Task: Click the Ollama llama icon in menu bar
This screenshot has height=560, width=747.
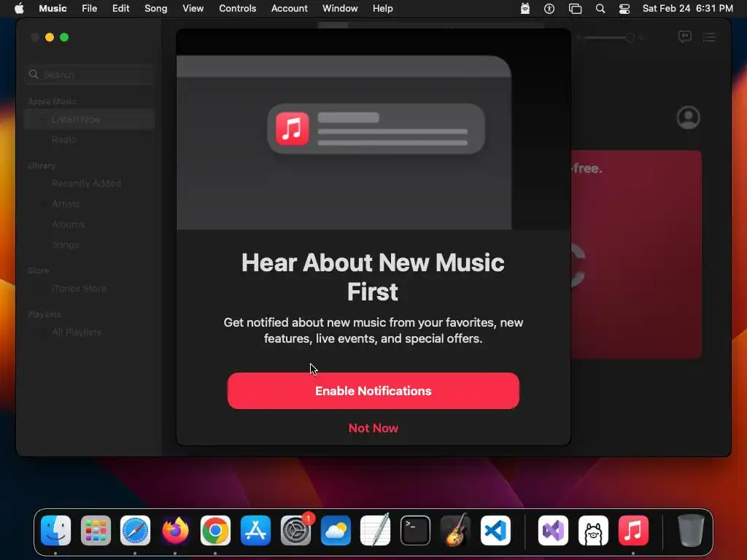Action: click(525, 9)
